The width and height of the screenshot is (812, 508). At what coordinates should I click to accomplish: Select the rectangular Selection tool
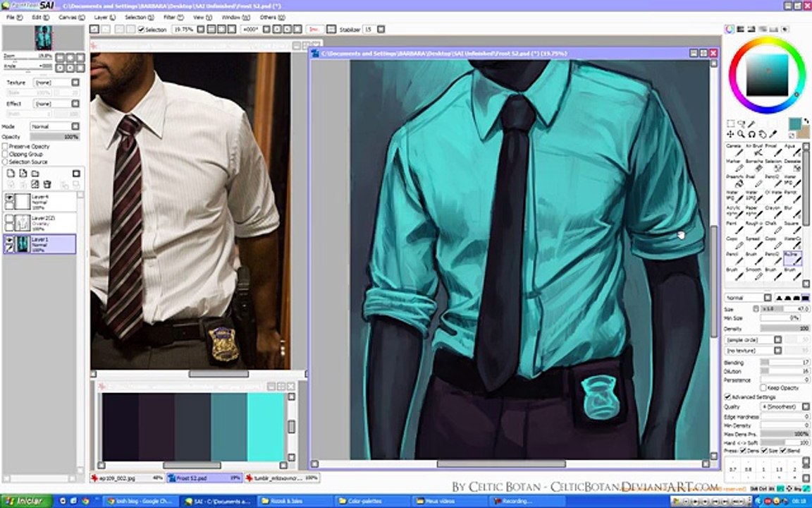[731, 124]
